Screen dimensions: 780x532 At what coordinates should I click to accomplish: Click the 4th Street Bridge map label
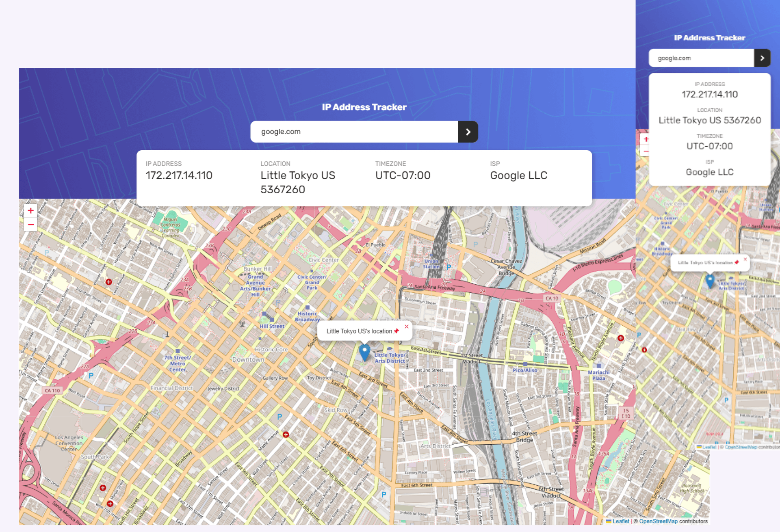(x=524, y=437)
